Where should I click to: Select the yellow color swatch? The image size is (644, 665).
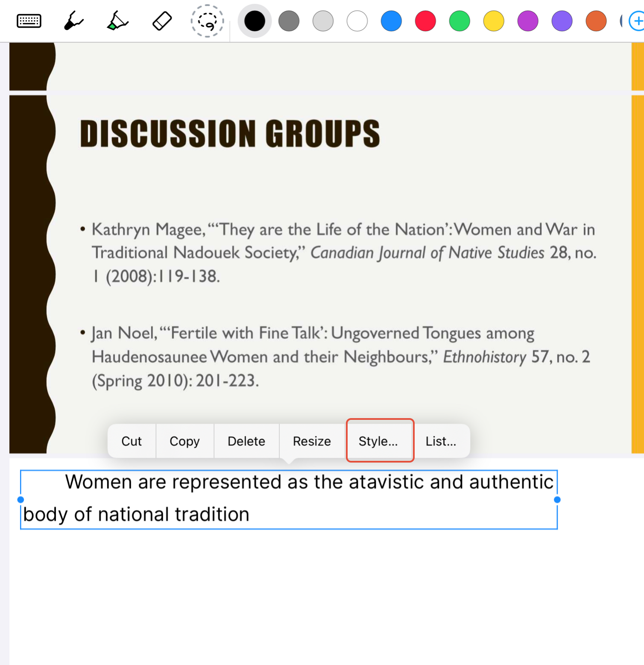pyautogui.click(x=493, y=21)
